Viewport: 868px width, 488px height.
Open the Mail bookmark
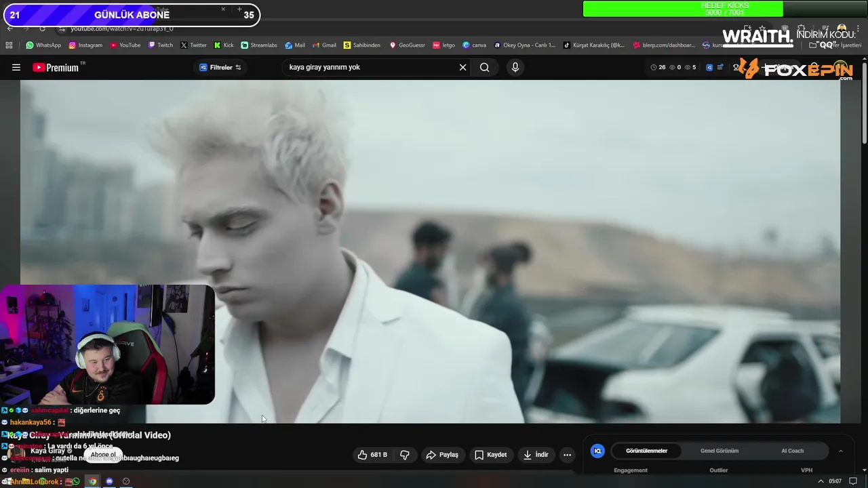point(295,45)
